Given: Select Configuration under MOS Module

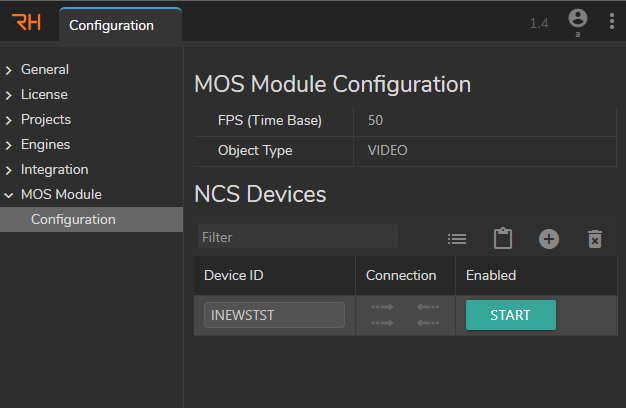Looking at the screenshot, I should (x=73, y=219).
